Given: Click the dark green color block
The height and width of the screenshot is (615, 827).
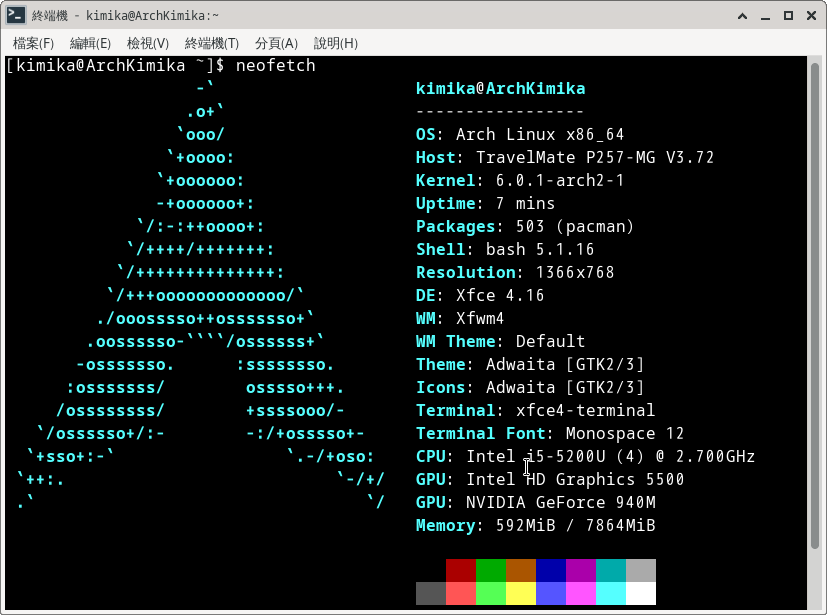Looking at the screenshot, I should pos(491,570).
